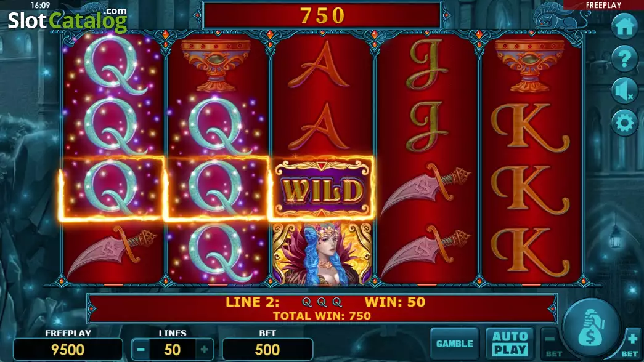644x362 pixels.
Task: Toggle the muted sound speaker icon
Action: coord(624,90)
